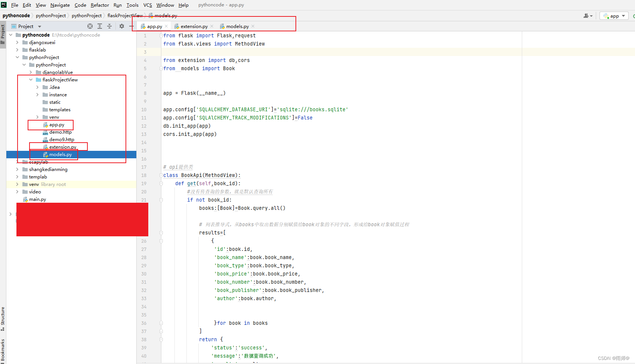Open the Structure tool window on the left edge
The width and height of the screenshot is (635, 364).
pyautogui.click(x=3, y=318)
